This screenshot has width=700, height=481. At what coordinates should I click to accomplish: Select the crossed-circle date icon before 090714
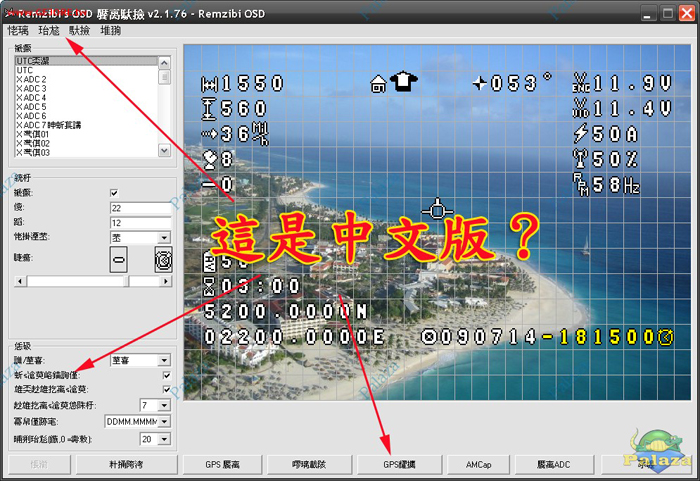click(x=429, y=337)
